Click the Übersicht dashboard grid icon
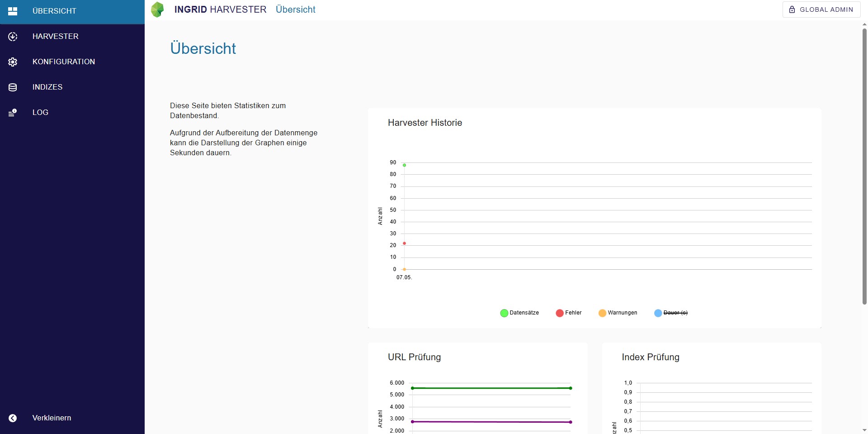Viewport: 868px width, 434px height. tap(13, 11)
